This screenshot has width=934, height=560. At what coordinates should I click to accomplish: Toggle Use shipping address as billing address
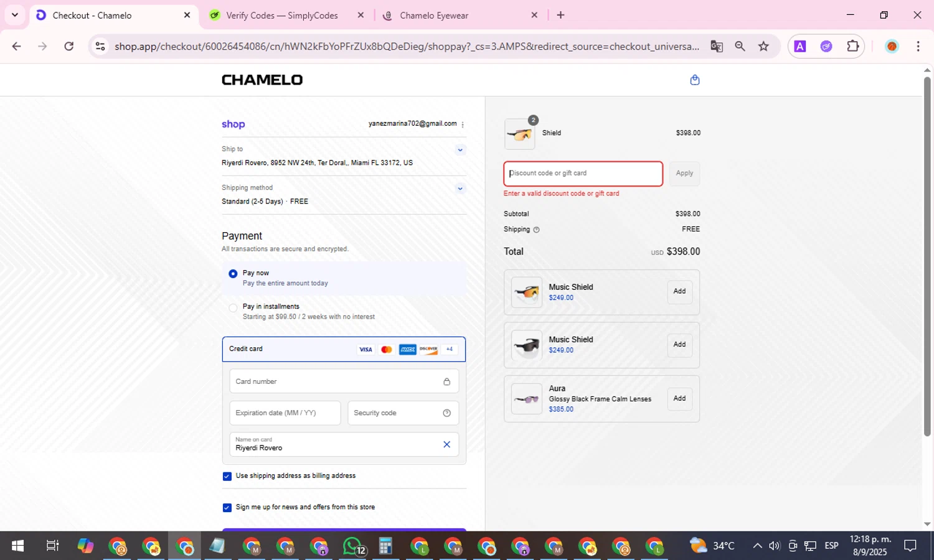[x=227, y=477]
